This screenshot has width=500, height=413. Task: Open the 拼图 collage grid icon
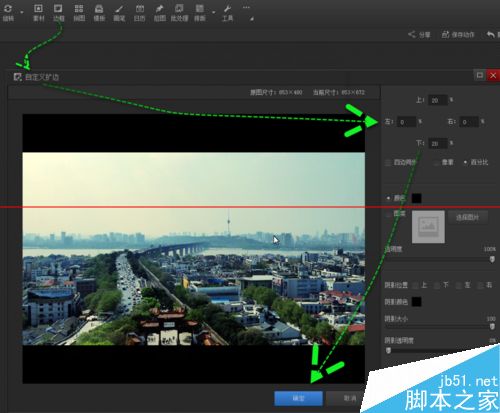coord(79,13)
